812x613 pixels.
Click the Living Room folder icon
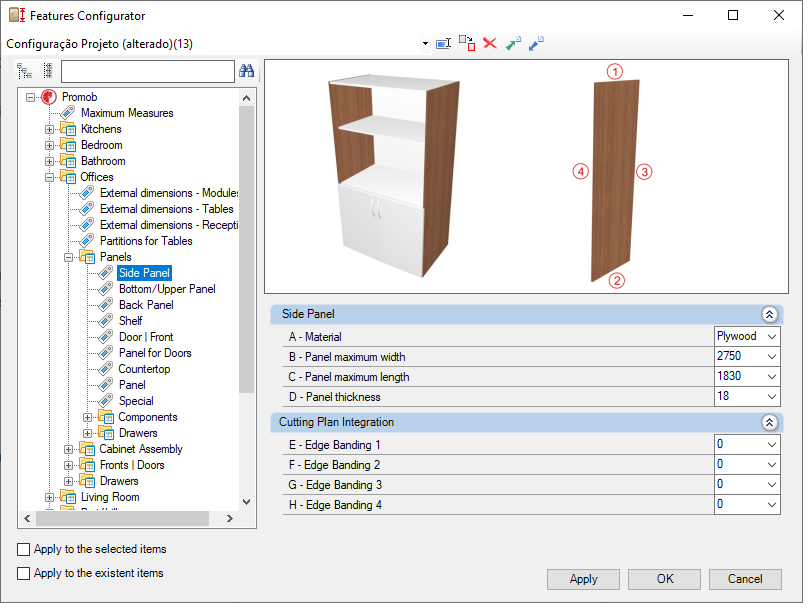click(x=68, y=497)
